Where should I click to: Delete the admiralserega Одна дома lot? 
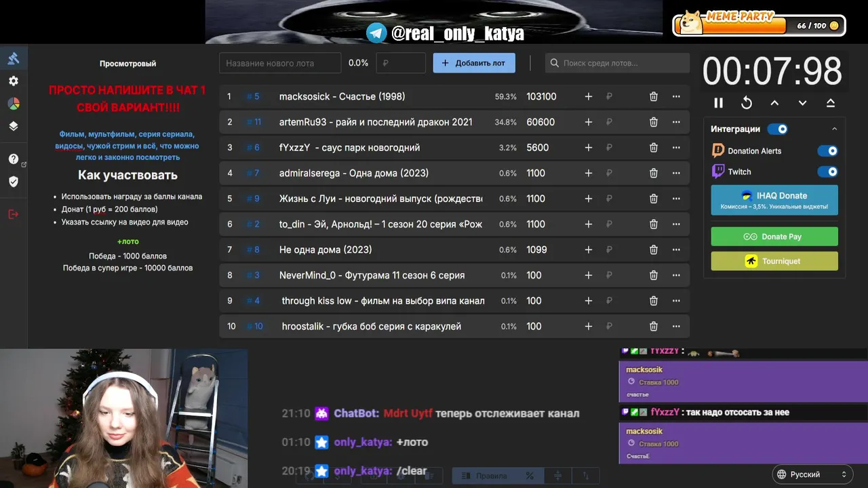click(x=654, y=174)
